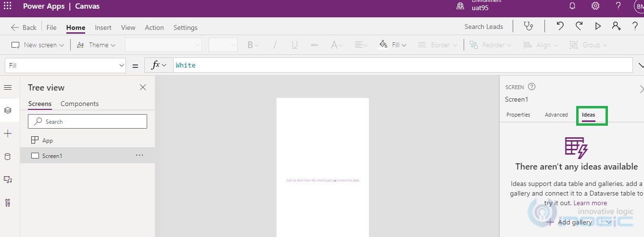644x237 pixels.
Task: Toggle underline text formatting
Action: click(x=294, y=45)
